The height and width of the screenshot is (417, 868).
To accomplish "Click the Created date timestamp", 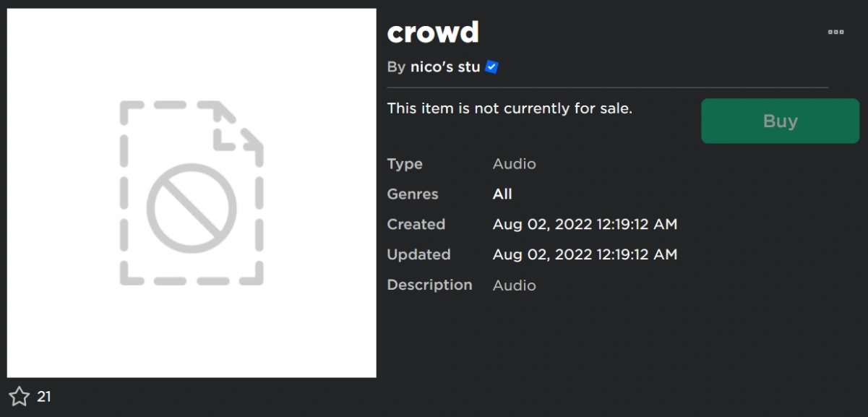I will tap(585, 225).
